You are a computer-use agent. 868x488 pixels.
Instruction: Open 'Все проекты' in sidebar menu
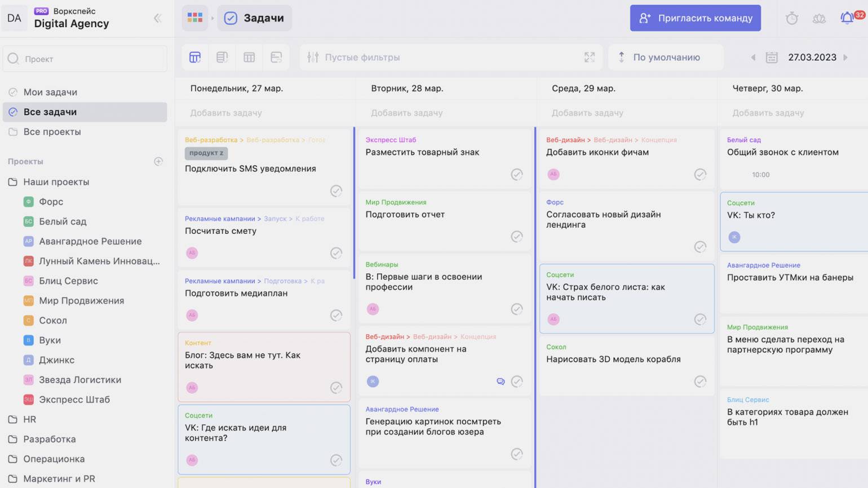coord(52,132)
